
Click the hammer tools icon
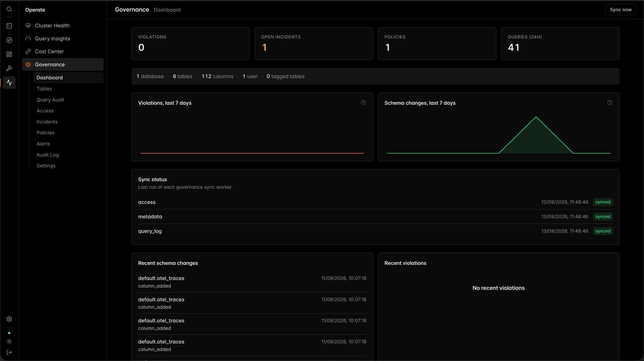pyautogui.click(x=9, y=68)
